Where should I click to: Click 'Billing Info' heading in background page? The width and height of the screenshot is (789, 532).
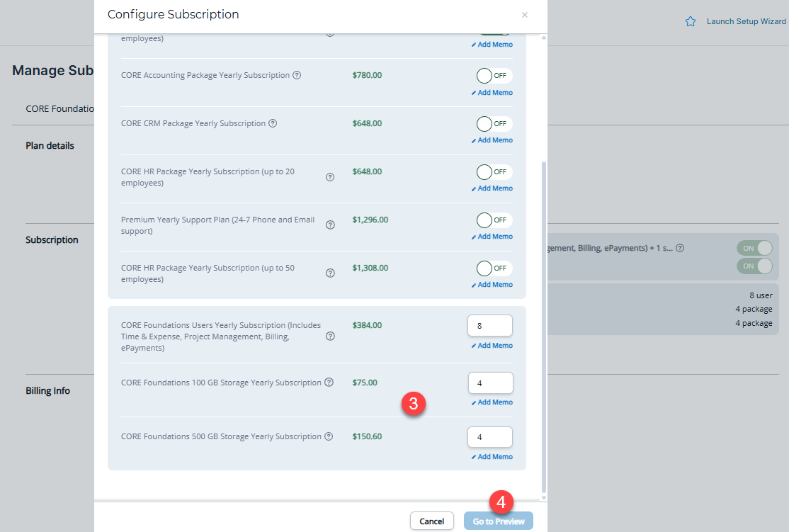pos(47,390)
